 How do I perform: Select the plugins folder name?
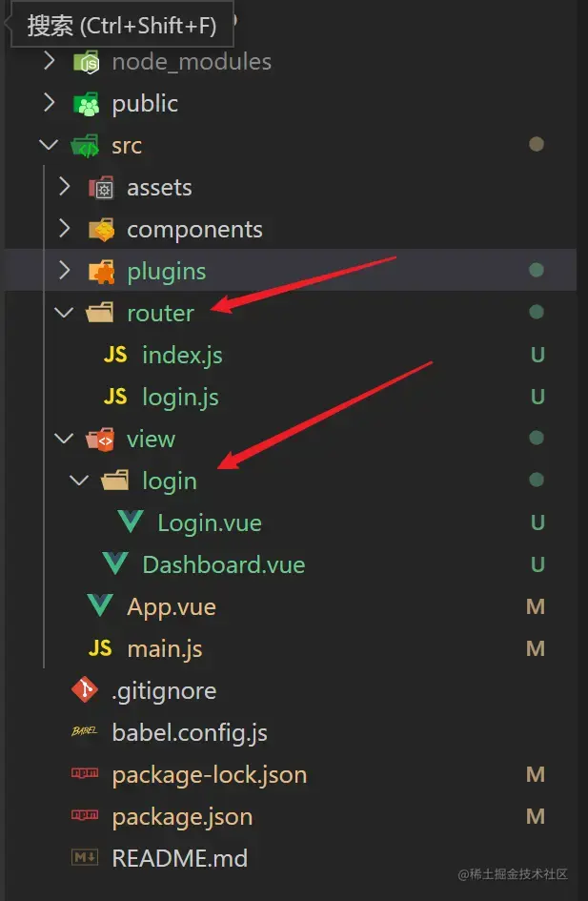tap(167, 273)
